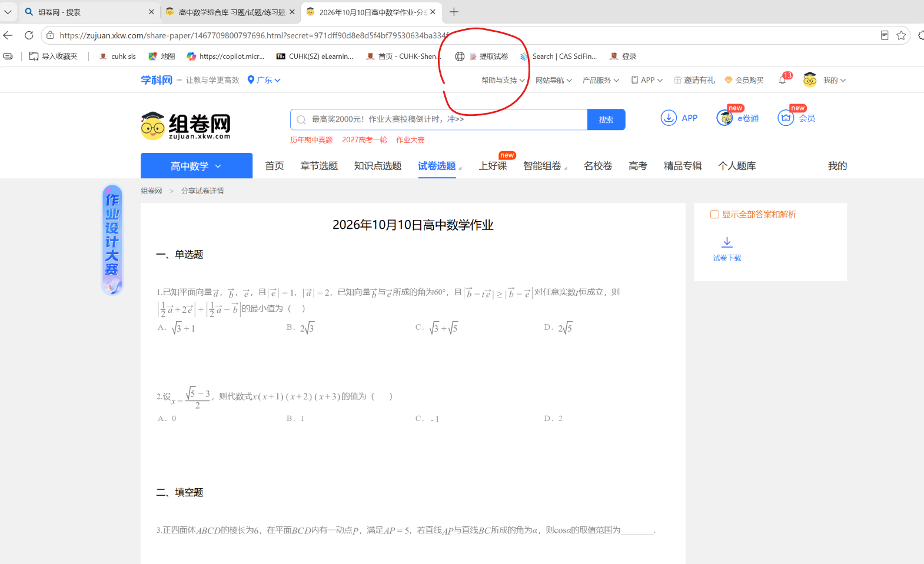The height and width of the screenshot is (564, 924).
Task: Open the e卷通 icon
Action: pos(725,118)
